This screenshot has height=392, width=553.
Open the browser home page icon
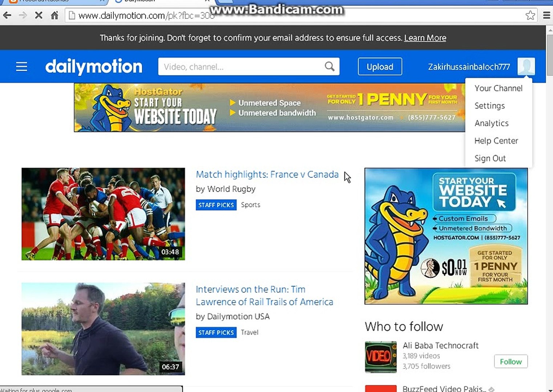[x=55, y=15]
